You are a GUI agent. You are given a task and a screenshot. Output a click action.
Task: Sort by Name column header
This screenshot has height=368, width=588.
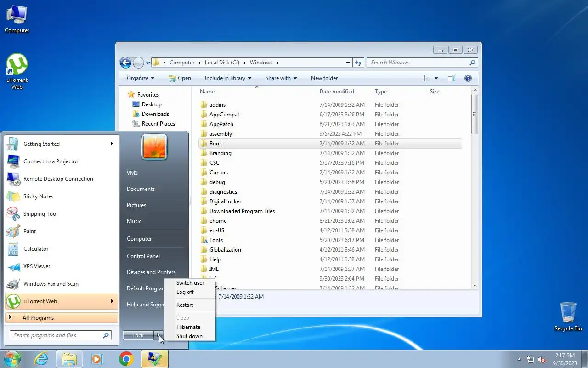click(256, 92)
